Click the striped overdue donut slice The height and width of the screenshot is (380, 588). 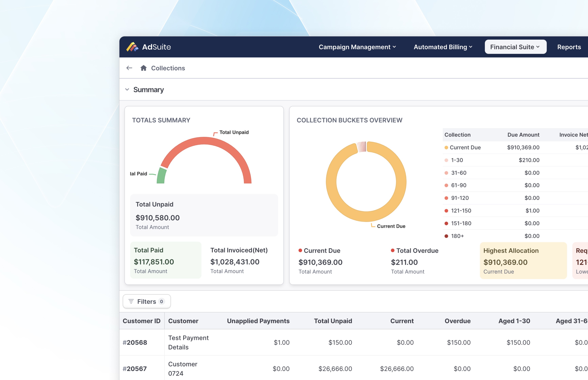pyautogui.click(x=362, y=147)
